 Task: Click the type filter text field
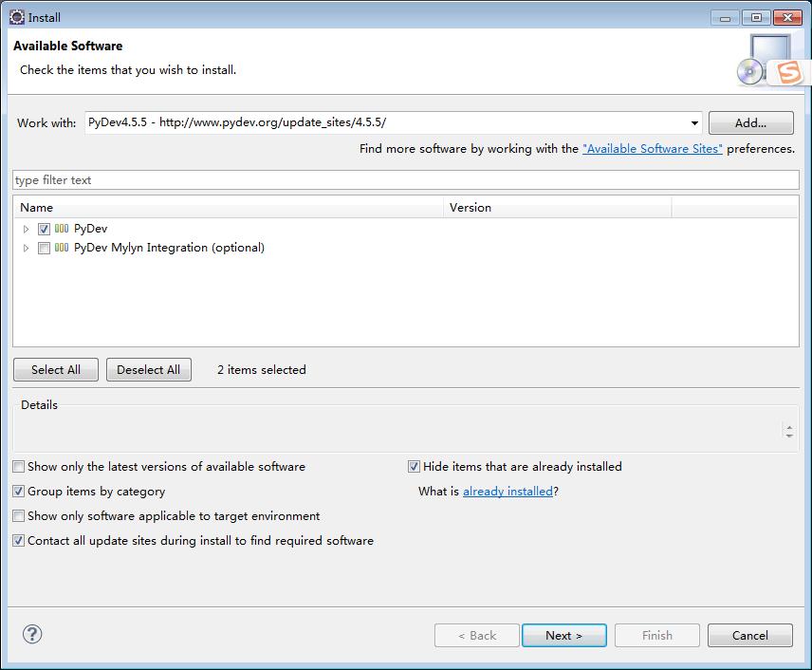[406, 180]
